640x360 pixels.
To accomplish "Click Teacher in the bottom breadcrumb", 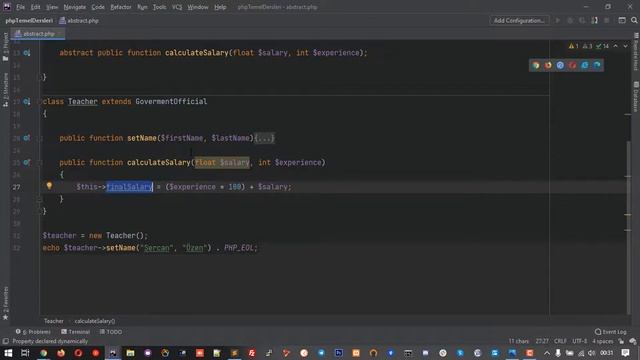I will (x=54, y=321).
